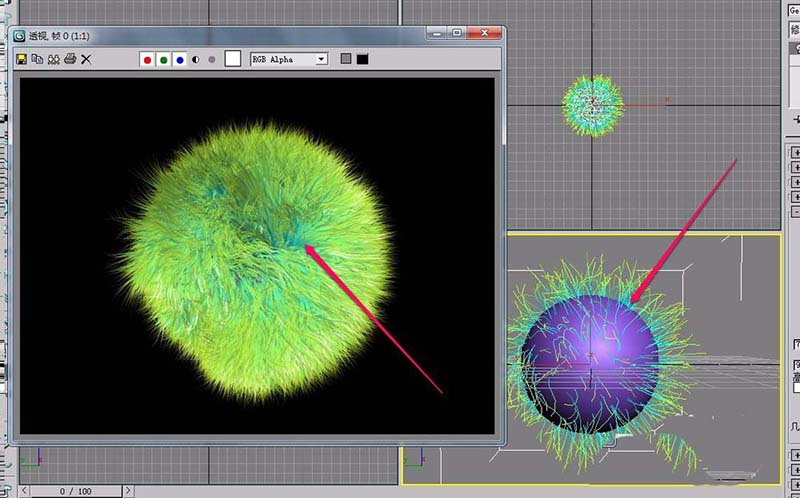Step the time slider forward with right arrow
Screen dimensions: 800x498
[x=129, y=491]
